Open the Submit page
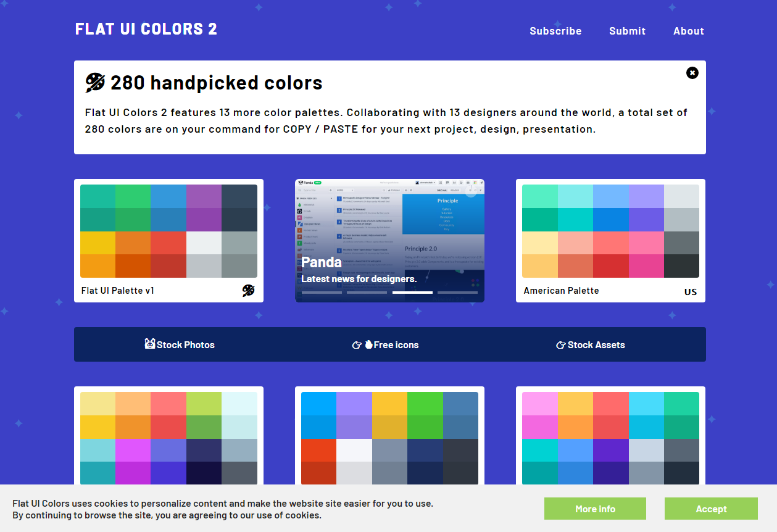This screenshot has width=777, height=532. [x=627, y=31]
